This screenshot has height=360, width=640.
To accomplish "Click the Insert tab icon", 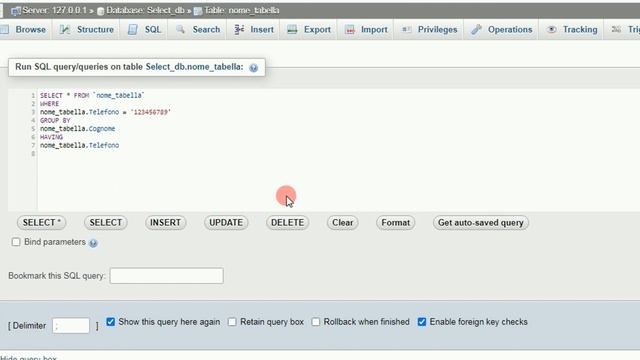I will 239,29.
